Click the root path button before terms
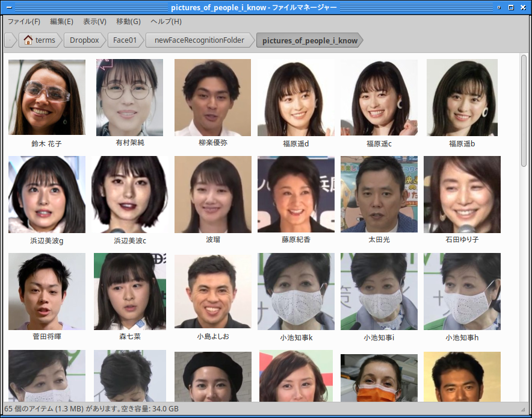This screenshot has width=532, height=418. pyautogui.click(x=10, y=40)
